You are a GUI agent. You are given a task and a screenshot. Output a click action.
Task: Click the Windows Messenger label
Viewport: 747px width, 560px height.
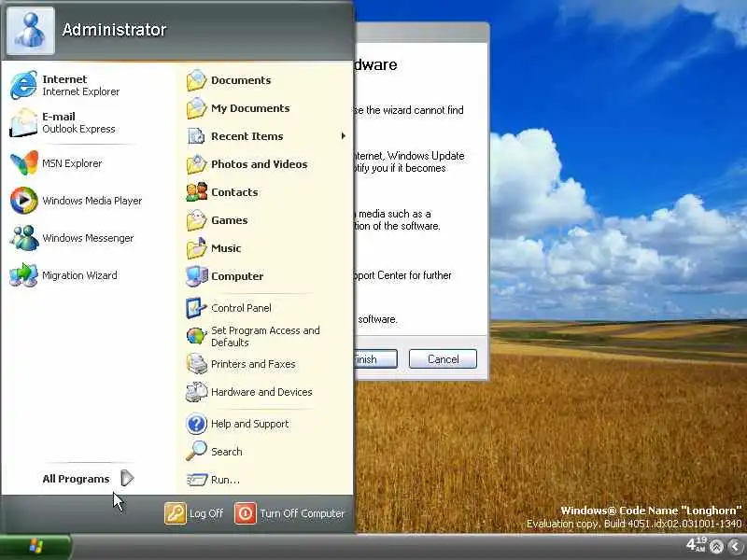(x=88, y=238)
